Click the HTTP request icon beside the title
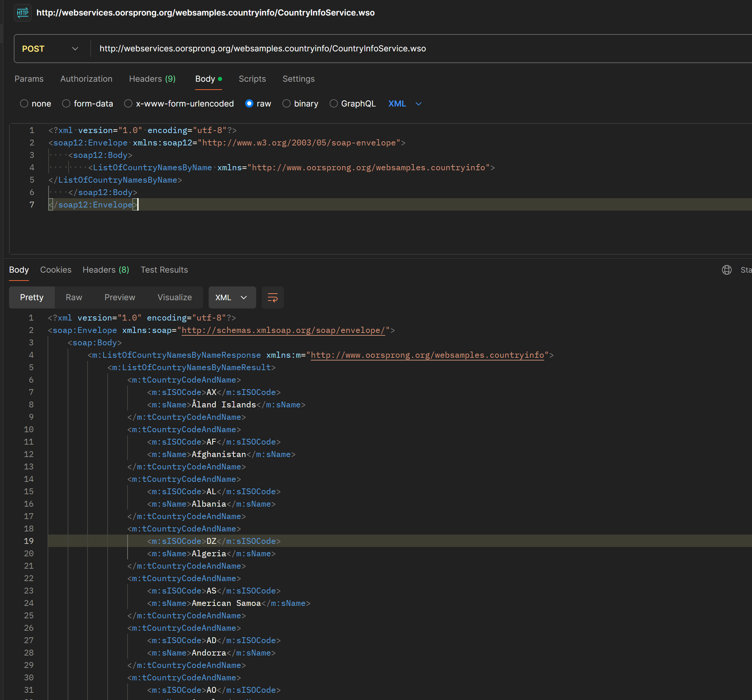The width and height of the screenshot is (752, 700). (22, 13)
